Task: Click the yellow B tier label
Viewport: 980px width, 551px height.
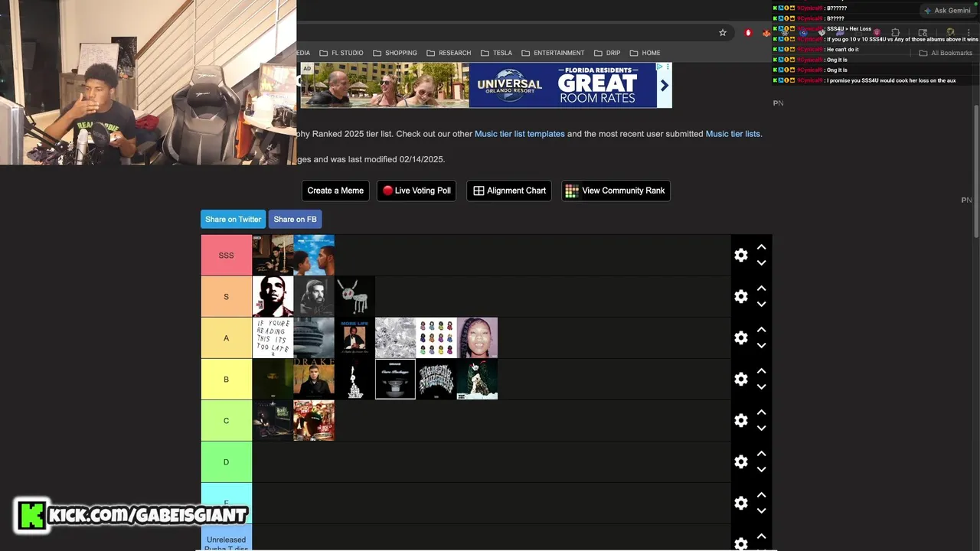Action: coord(227,379)
